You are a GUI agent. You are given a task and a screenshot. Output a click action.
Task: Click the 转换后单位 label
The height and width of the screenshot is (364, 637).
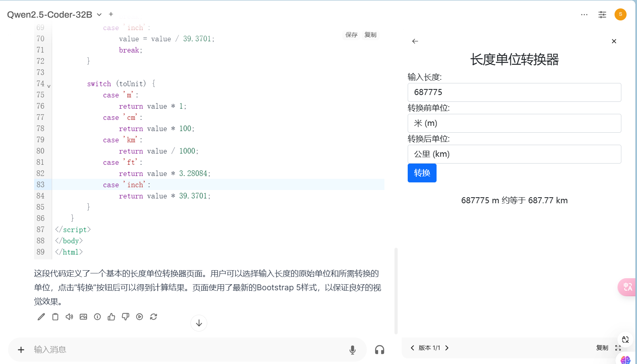pyautogui.click(x=429, y=139)
